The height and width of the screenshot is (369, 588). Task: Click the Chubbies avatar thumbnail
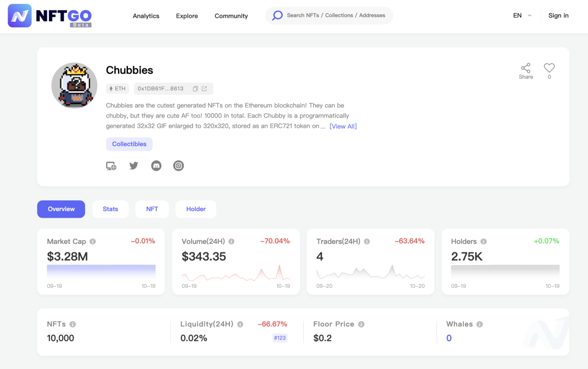pyautogui.click(x=74, y=85)
